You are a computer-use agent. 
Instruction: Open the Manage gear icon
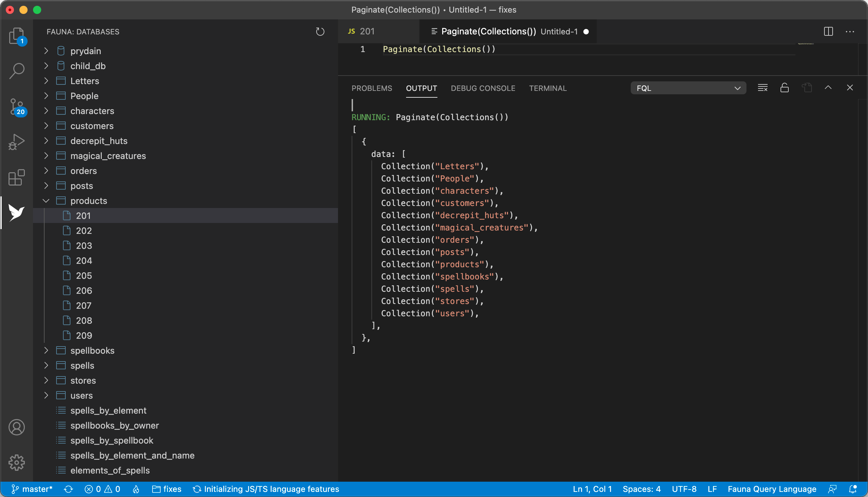(x=17, y=463)
